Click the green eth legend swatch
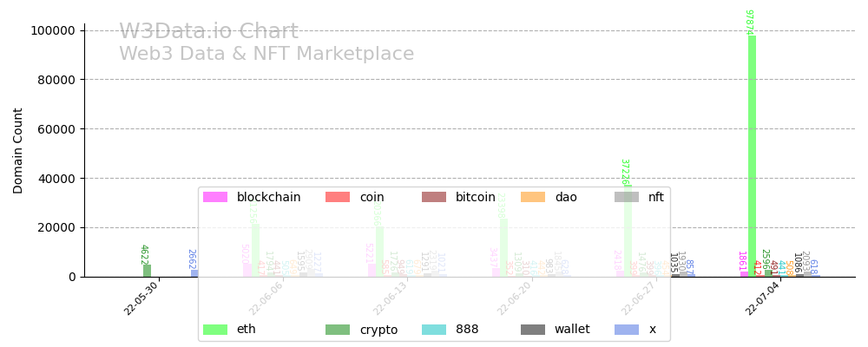 pyautogui.click(x=214, y=330)
